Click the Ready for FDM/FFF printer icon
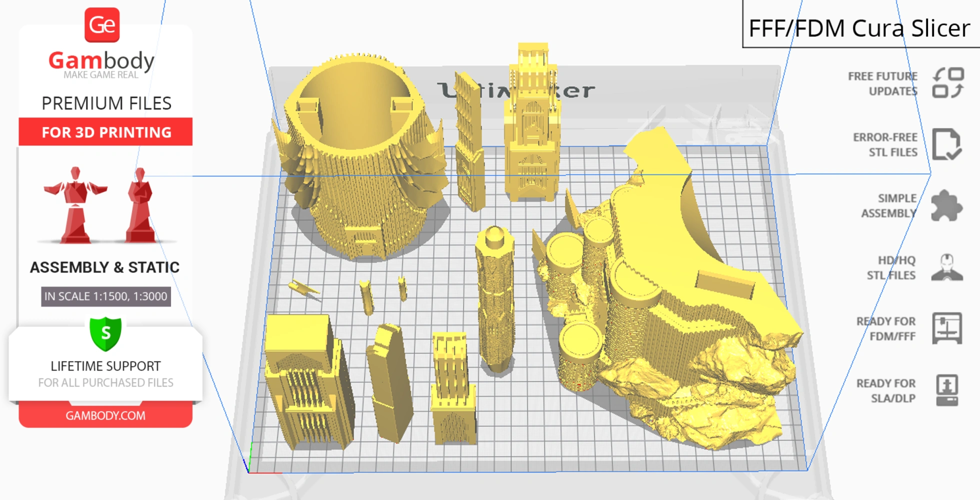Screen dimensions: 980x500 click(948, 329)
